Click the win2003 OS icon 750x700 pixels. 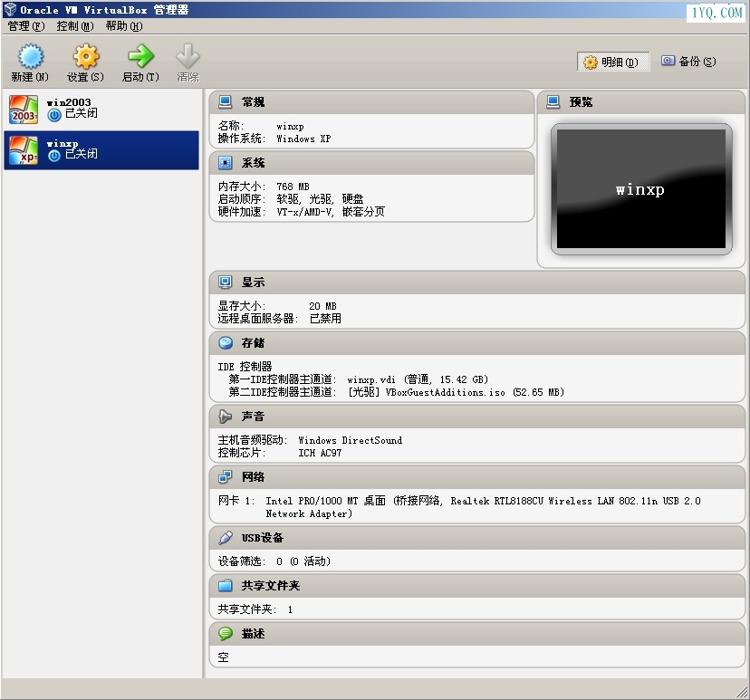24,110
